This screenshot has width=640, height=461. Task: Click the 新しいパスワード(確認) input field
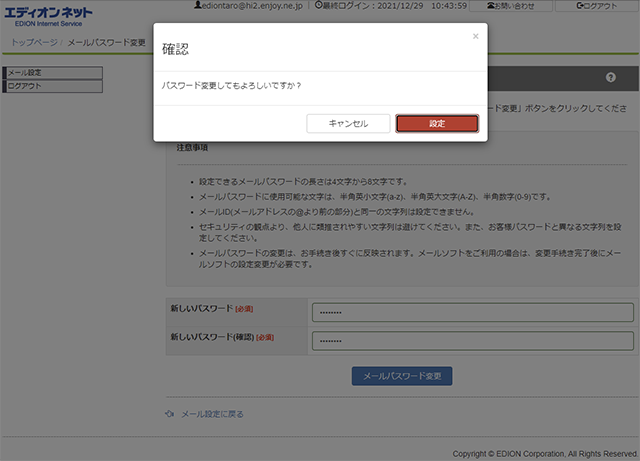[473, 341]
